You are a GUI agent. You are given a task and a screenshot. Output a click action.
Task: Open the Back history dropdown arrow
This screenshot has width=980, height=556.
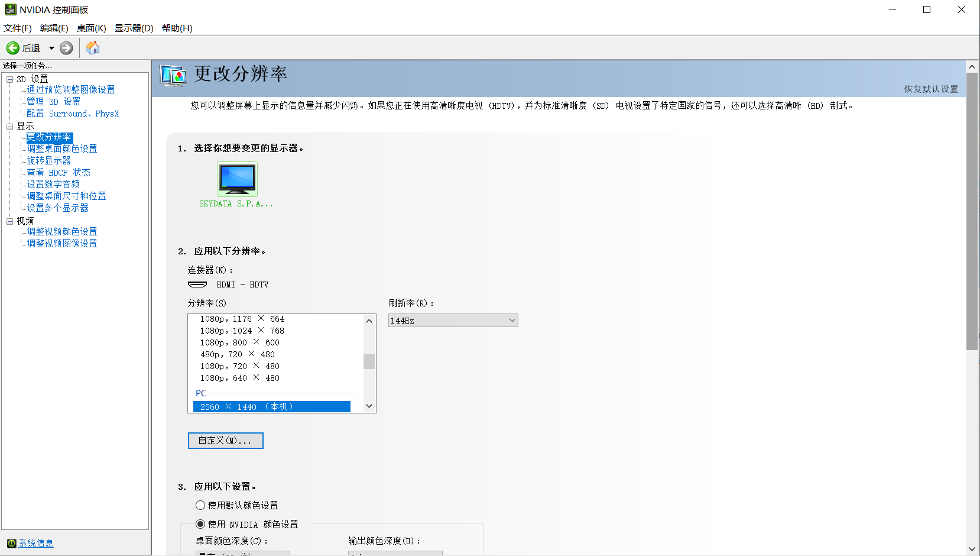click(x=51, y=48)
